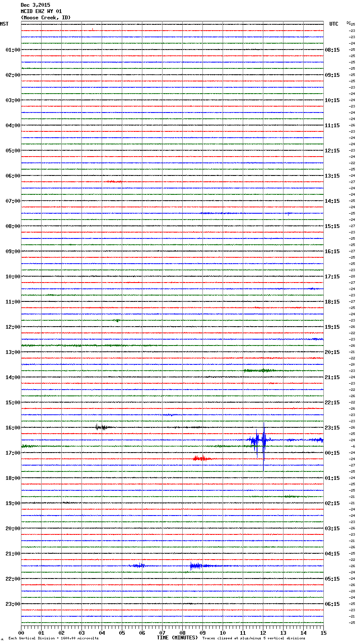Screen dimensions: 357x644
Task: Select the '09' minute axis label
Action: point(203,633)
